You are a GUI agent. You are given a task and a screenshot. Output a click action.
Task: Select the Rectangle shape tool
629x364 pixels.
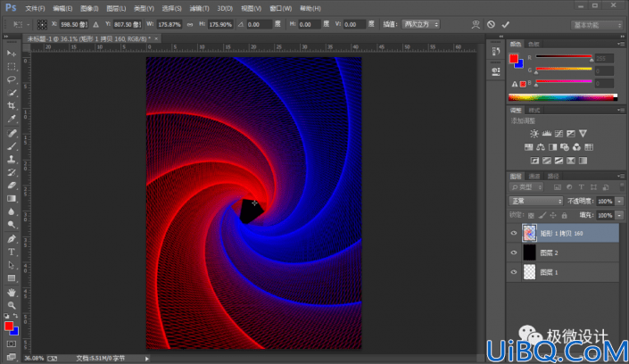(x=12, y=278)
